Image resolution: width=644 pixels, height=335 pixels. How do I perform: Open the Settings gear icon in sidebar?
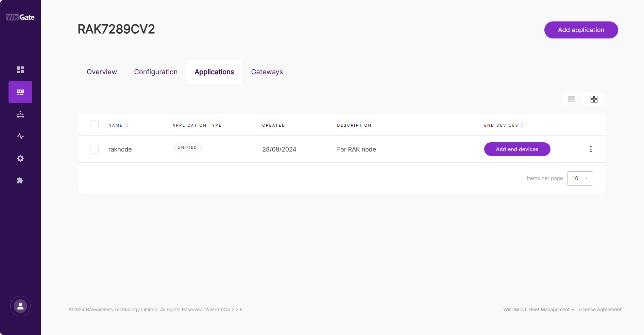(x=20, y=158)
